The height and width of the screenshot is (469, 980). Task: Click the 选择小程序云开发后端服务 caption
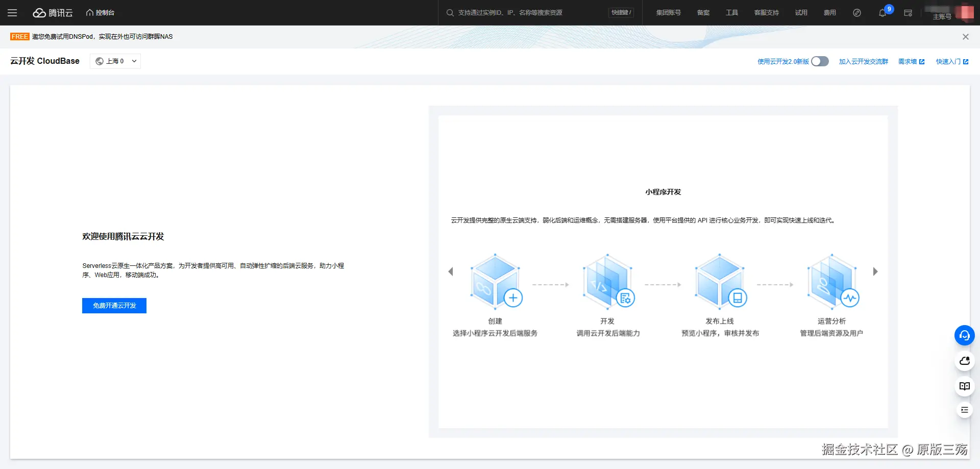click(495, 333)
